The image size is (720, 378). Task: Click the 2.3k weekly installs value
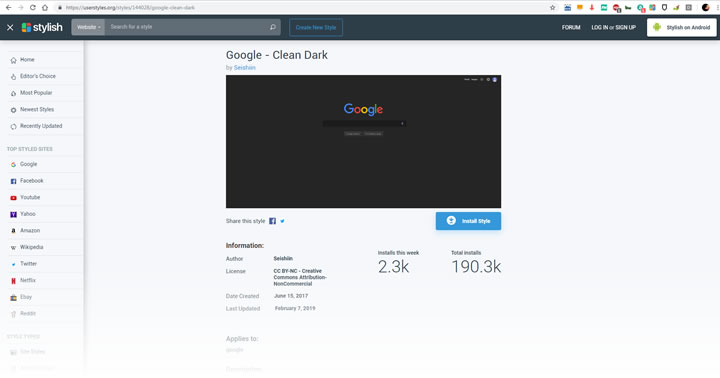click(394, 267)
